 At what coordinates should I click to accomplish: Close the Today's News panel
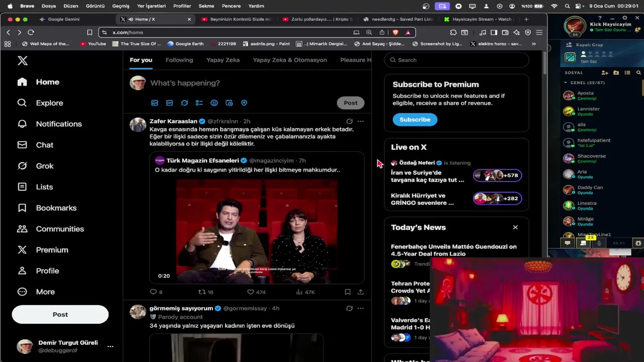pos(515,227)
